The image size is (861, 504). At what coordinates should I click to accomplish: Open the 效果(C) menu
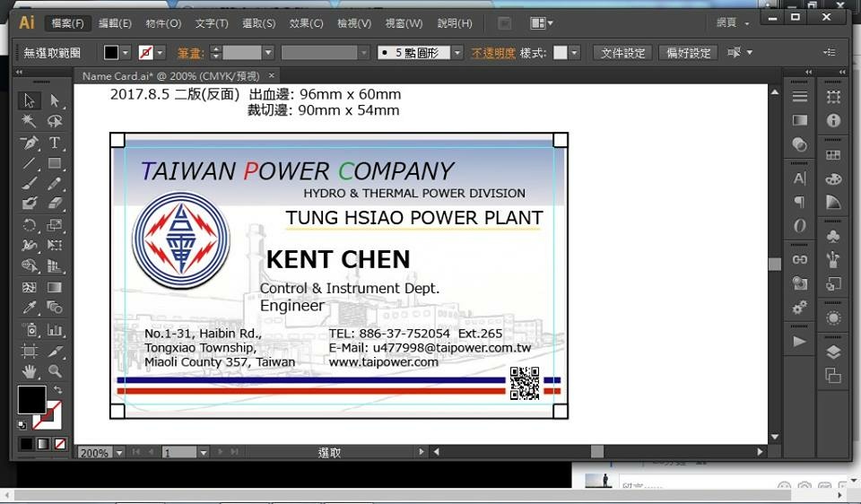307,23
